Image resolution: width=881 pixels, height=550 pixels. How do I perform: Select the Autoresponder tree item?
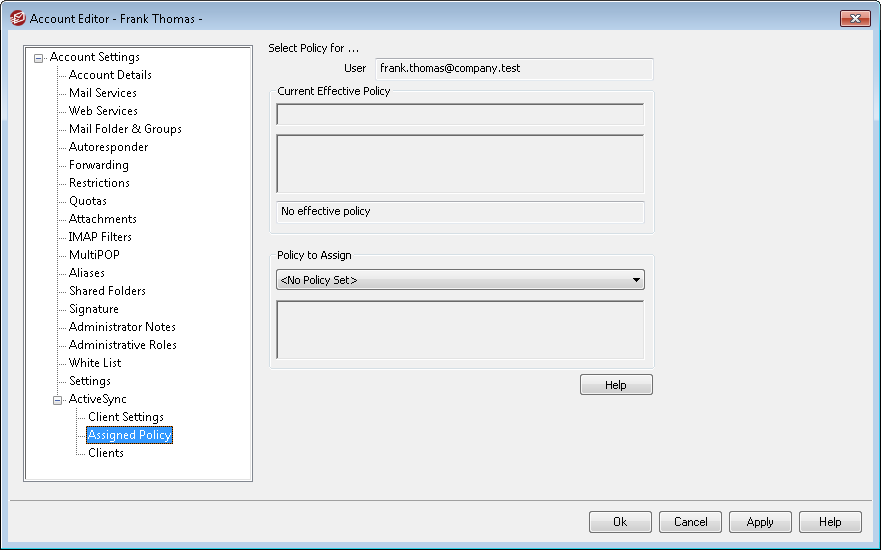pyautogui.click(x=108, y=147)
